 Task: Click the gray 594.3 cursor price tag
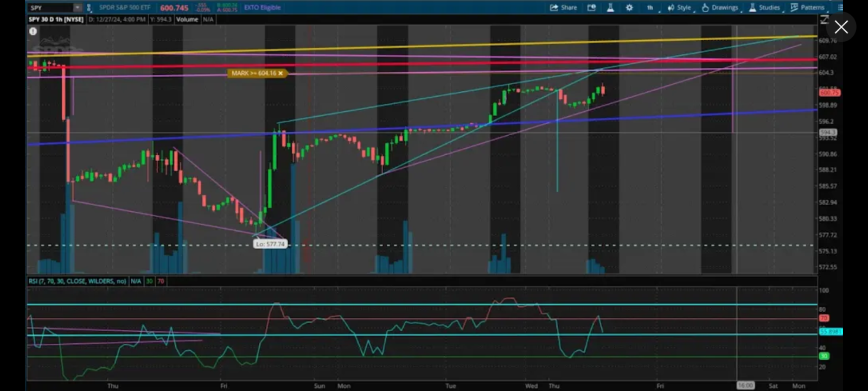828,133
